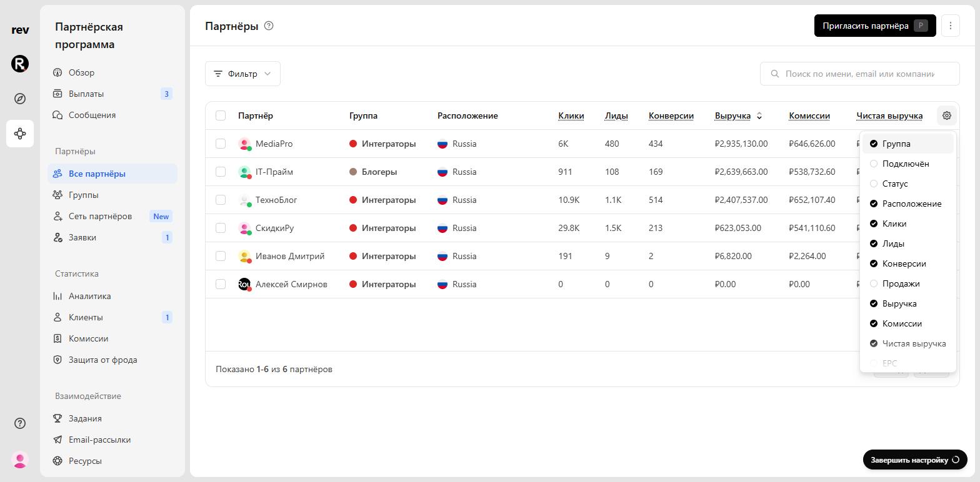Open the three-dot more options menu
Viewport: 980px width, 482px height.
(x=950, y=26)
